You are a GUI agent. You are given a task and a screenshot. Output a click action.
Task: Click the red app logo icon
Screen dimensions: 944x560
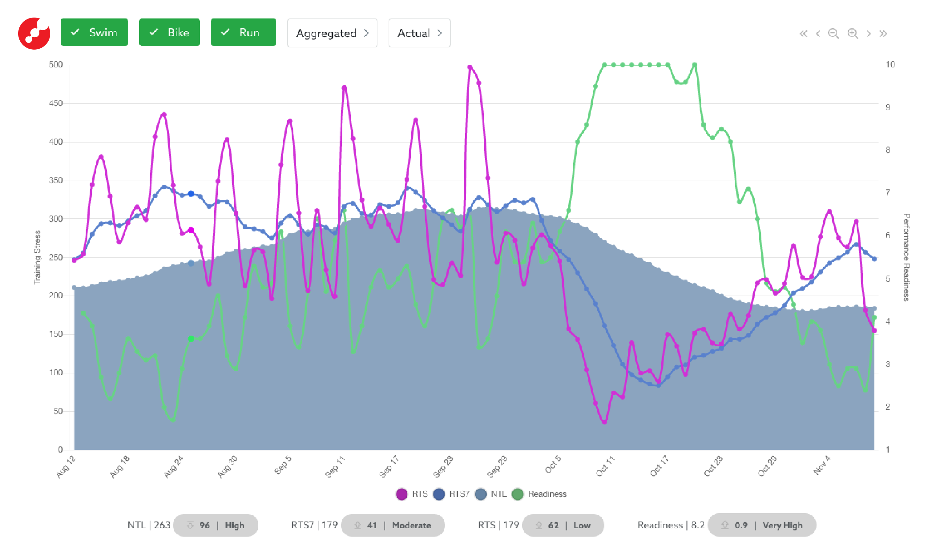[34, 33]
